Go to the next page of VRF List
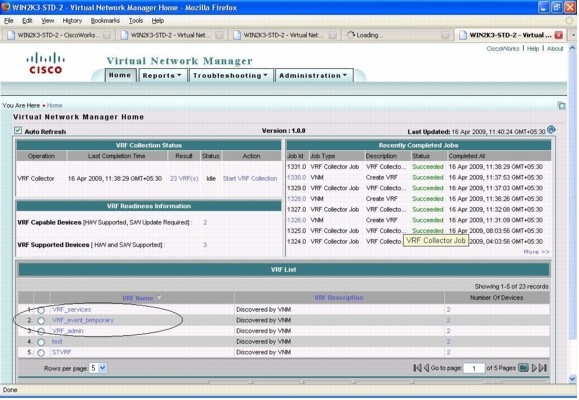579x400 pixels. pos(534,368)
